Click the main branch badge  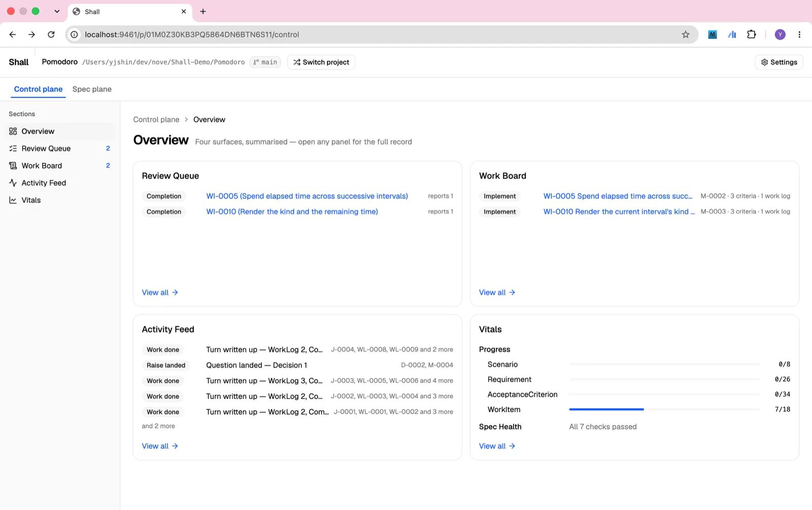tap(265, 62)
